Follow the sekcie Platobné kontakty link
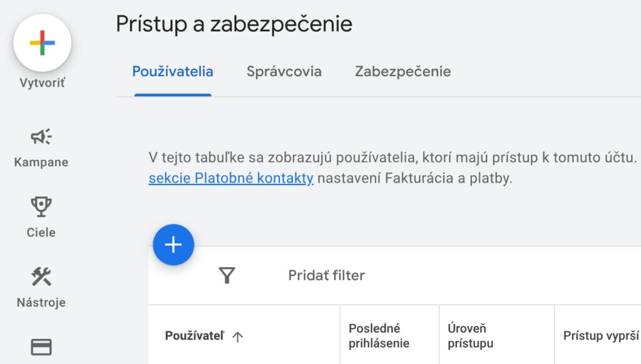Image resolution: width=641 pixels, height=364 pixels. 231,178
